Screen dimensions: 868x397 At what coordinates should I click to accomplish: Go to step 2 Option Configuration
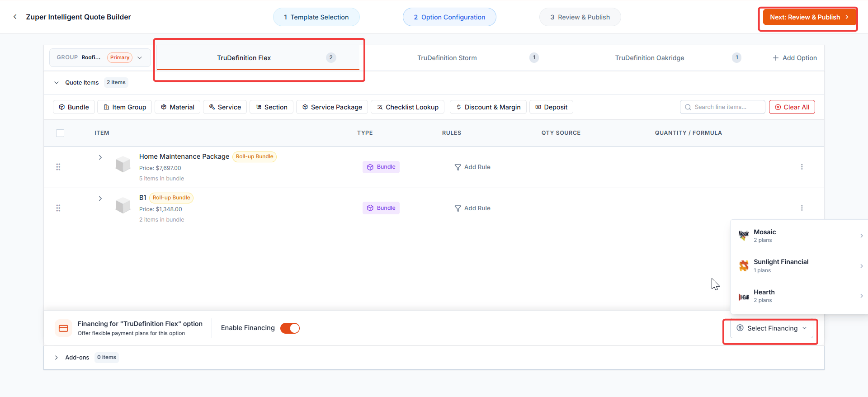coord(449,17)
